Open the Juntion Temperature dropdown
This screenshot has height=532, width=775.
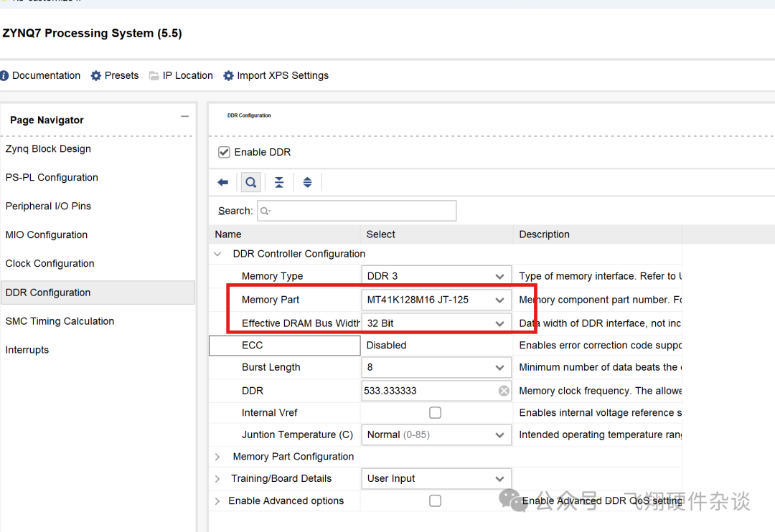[436, 434]
